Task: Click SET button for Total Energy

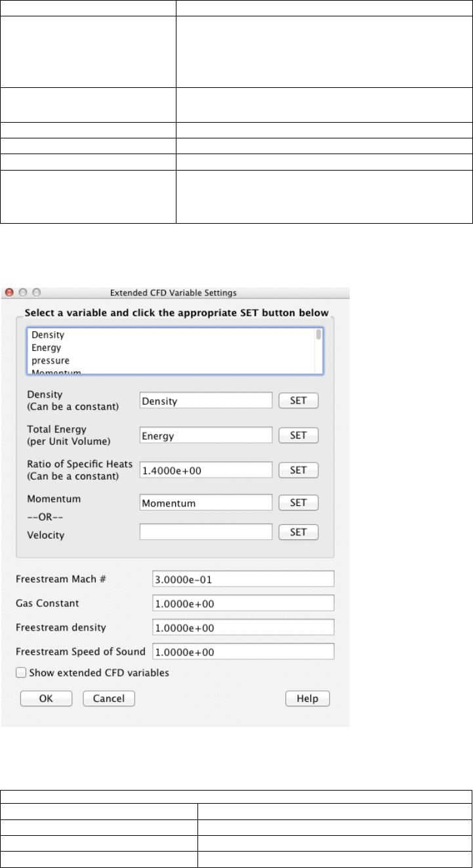Action: point(298,435)
